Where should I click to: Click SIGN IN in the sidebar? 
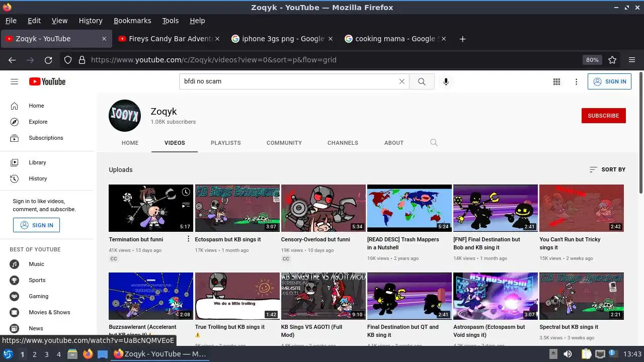click(x=36, y=225)
